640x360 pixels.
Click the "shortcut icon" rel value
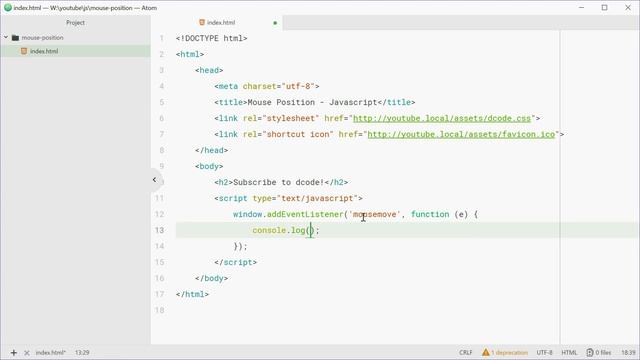(298, 134)
